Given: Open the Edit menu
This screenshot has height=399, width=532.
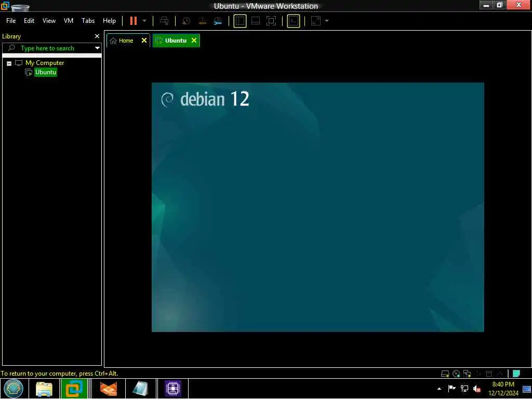Looking at the screenshot, I should [29, 21].
